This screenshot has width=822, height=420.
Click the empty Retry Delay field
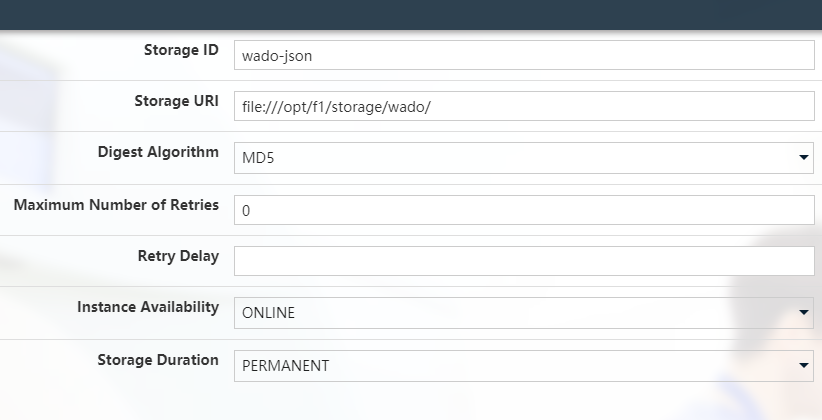tap(524, 261)
